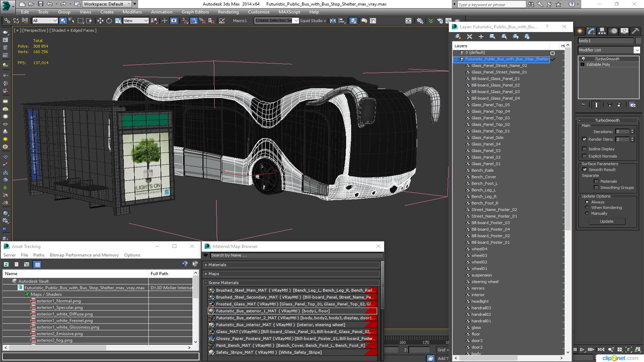
Task: Select the Always update radio button
Action: tap(587, 202)
